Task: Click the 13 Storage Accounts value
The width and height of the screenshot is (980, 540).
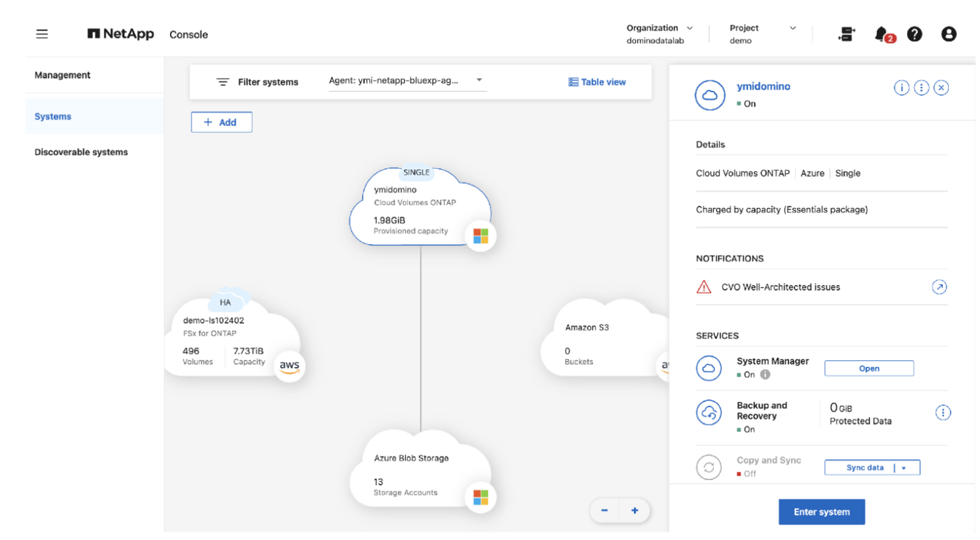Action: pyautogui.click(x=378, y=482)
